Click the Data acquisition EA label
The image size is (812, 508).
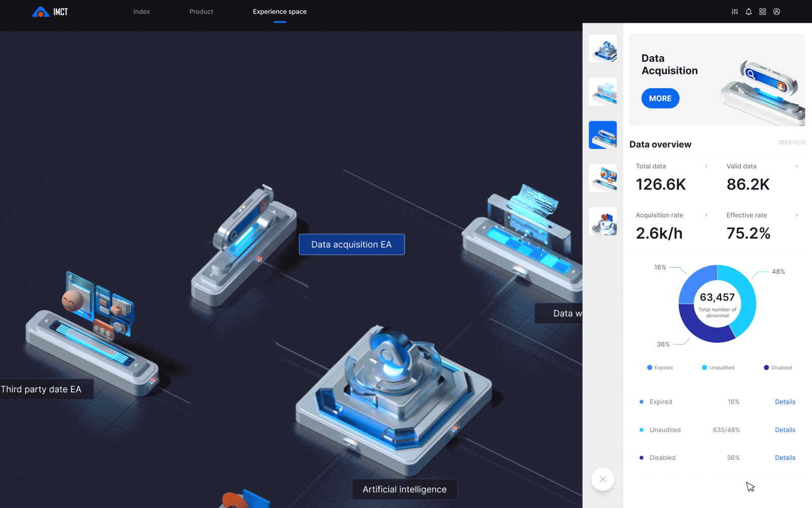[x=352, y=244]
